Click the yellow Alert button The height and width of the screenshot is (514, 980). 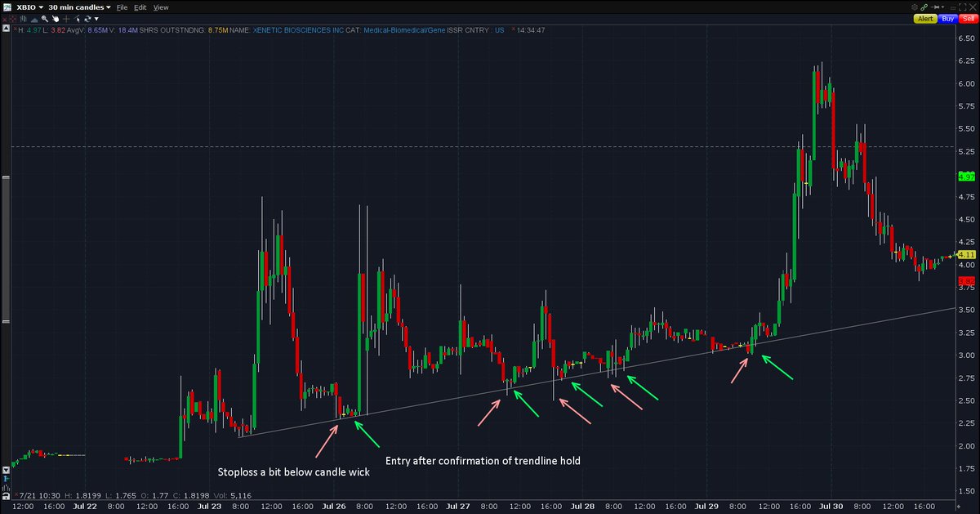(925, 18)
